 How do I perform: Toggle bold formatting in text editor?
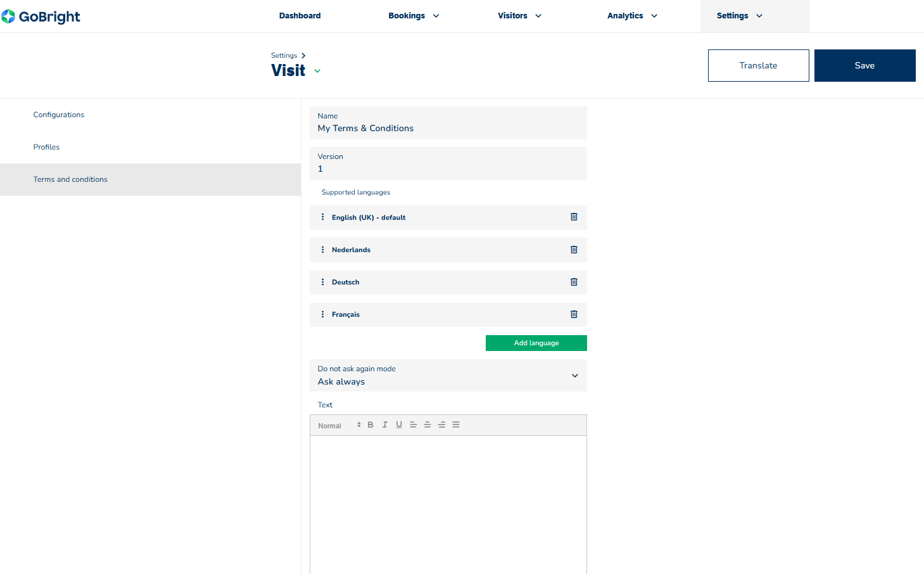tap(370, 425)
